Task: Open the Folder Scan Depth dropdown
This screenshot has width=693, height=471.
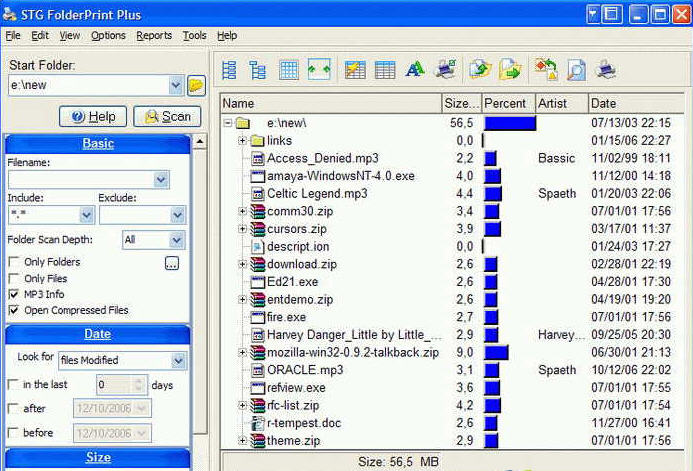Action: 177,240
